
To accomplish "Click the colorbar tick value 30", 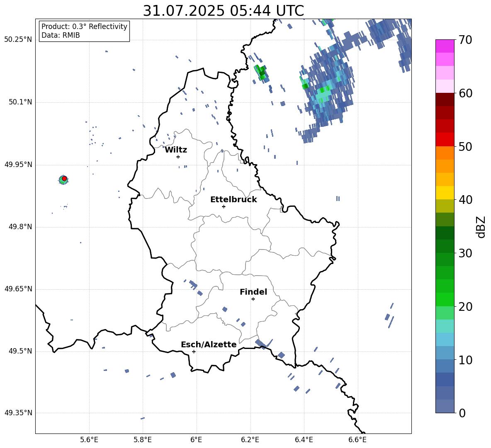I will click(465, 253).
